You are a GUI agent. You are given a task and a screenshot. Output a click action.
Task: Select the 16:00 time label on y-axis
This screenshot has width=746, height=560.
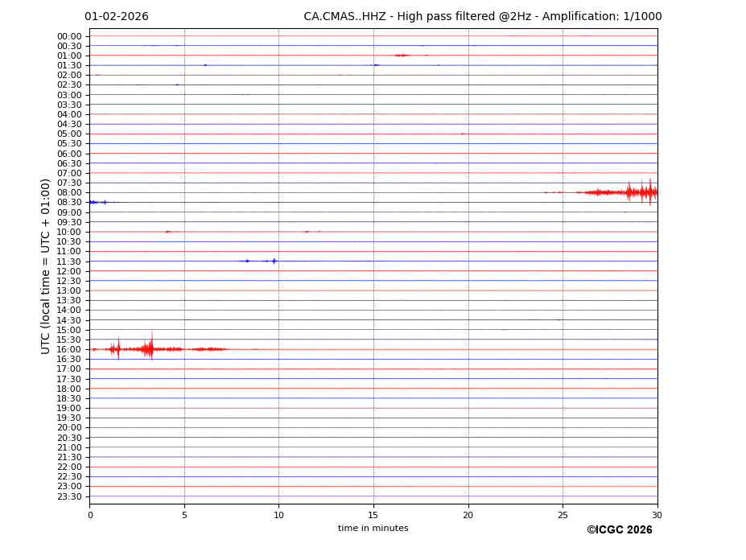click(x=69, y=349)
